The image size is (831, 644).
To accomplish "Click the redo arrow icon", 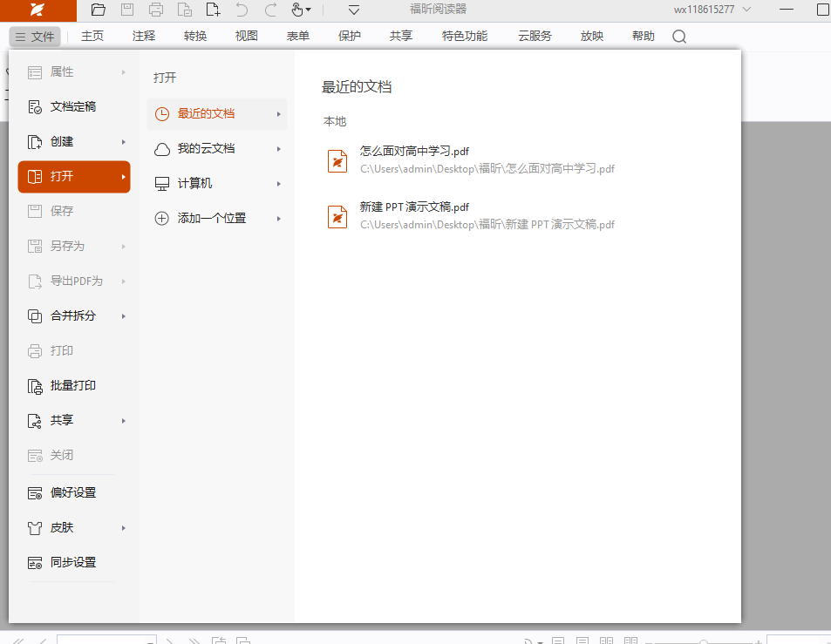I will (x=271, y=10).
